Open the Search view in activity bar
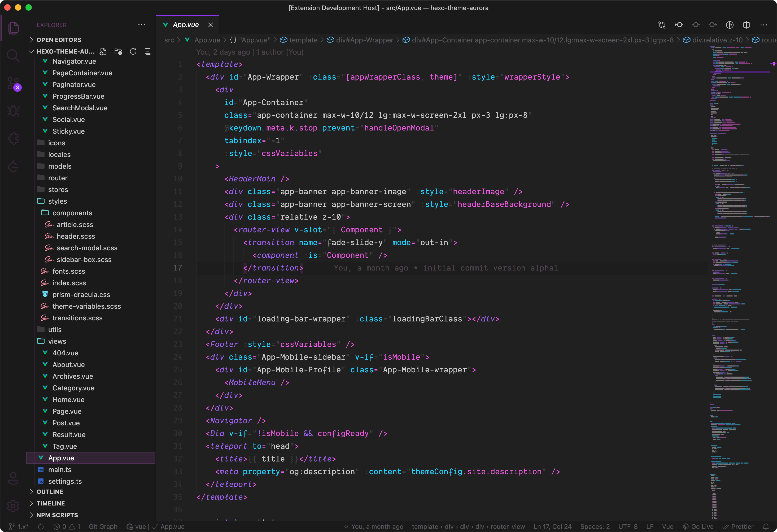 (13, 55)
